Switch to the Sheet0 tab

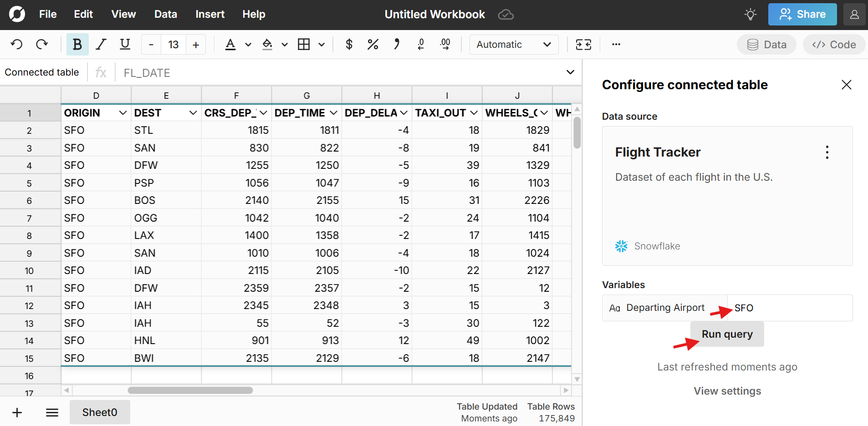(100, 412)
